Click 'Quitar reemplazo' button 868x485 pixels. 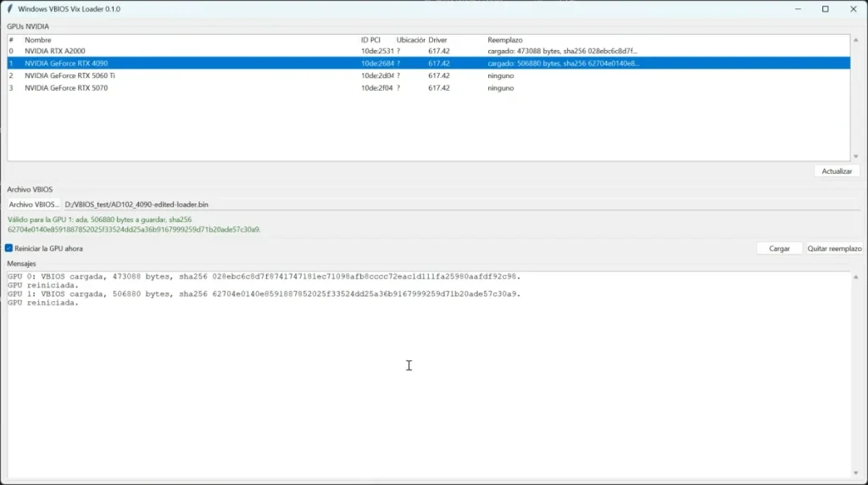click(834, 248)
